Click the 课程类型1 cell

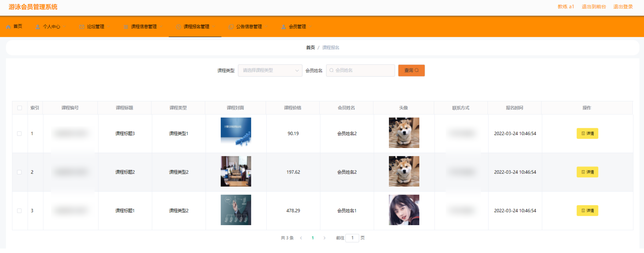179,134
